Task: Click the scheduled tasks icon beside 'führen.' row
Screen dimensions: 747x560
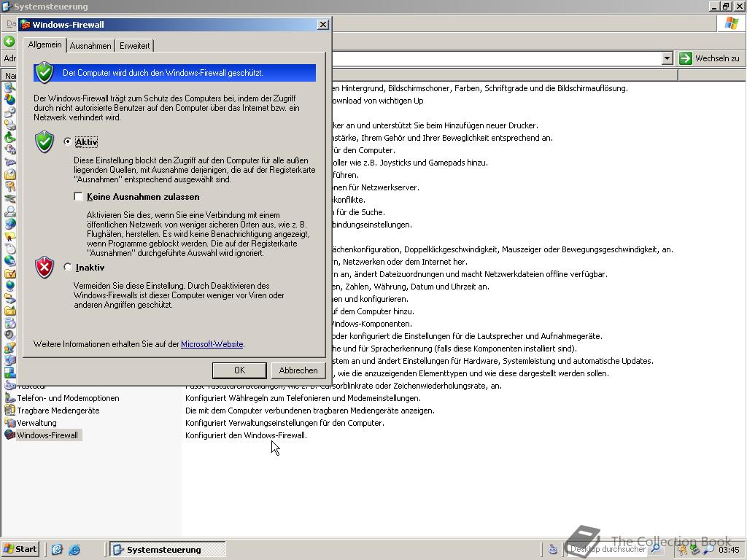Action: click(9, 174)
